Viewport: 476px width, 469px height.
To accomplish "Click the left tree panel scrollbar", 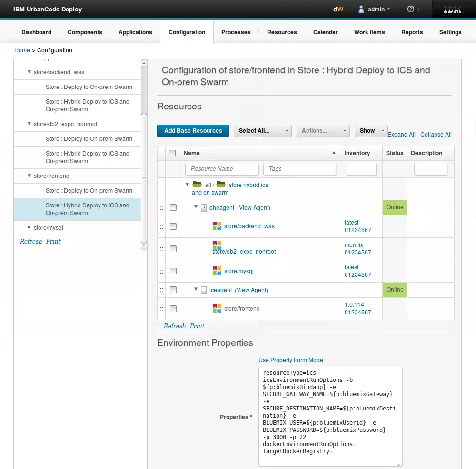I will click(x=144, y=178).
